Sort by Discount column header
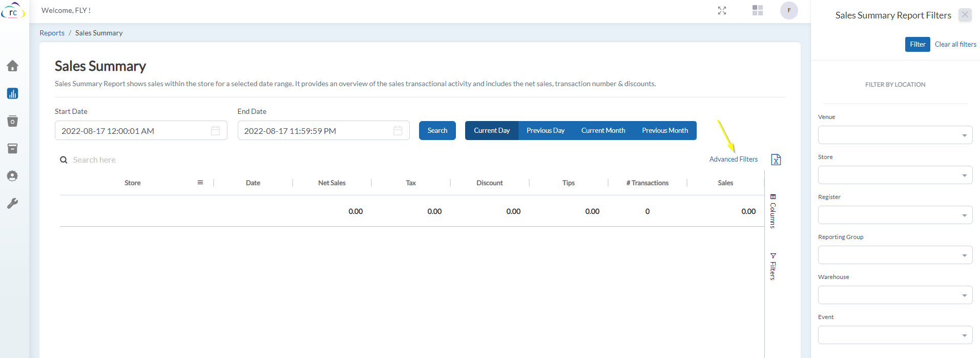Viewport: 980px width, 358px height. (x=490, y=183)
